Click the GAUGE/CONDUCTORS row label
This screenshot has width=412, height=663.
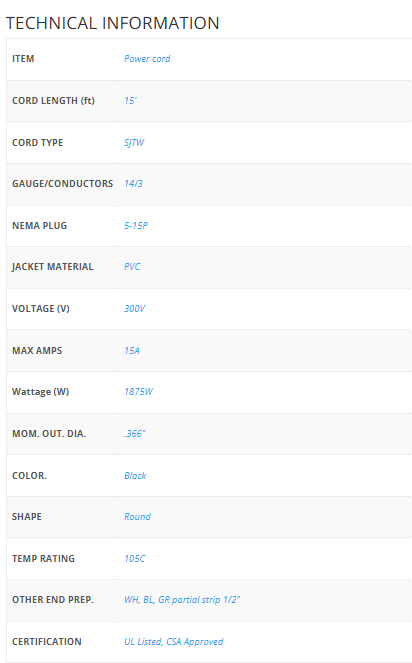click(x=63, y=184)
